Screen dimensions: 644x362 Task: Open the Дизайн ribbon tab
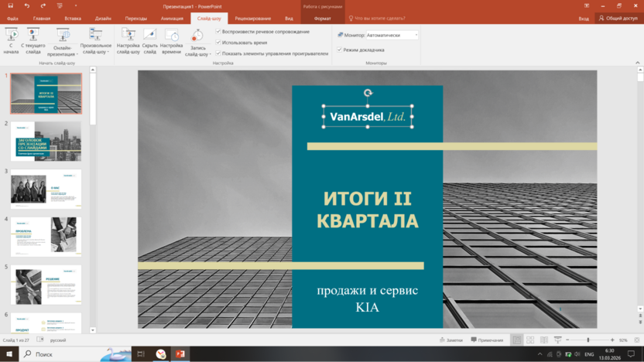(103, 19)
